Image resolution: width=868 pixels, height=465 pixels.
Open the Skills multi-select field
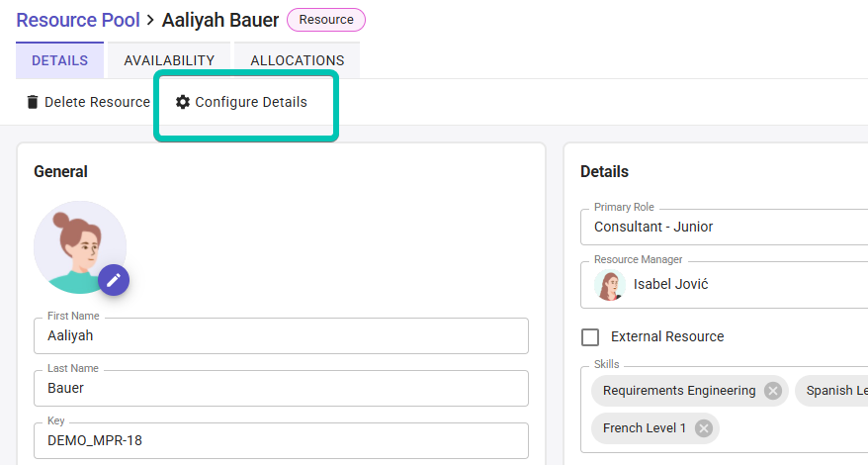click(724, 410)
